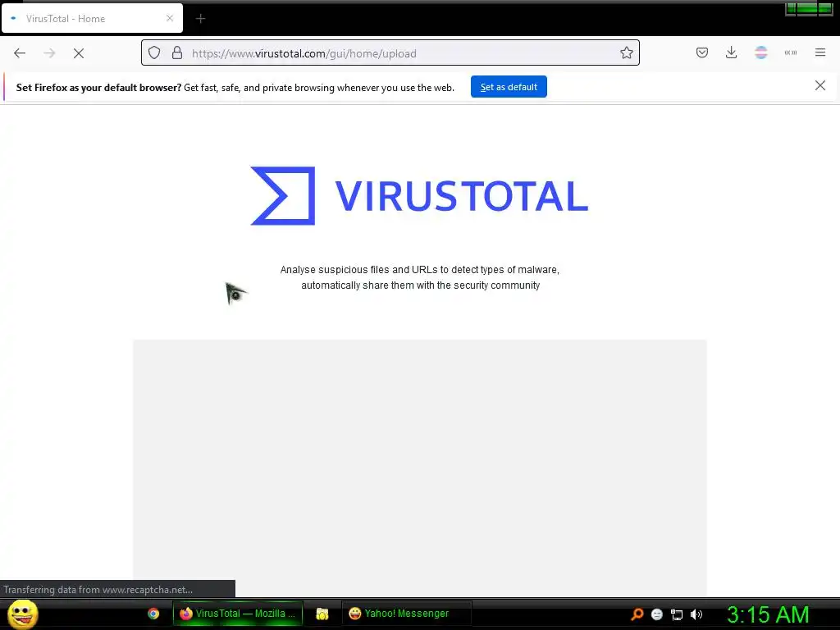840x630 pixels.
Task: Click the gray loading content panel
Action: tap(419, 467)
